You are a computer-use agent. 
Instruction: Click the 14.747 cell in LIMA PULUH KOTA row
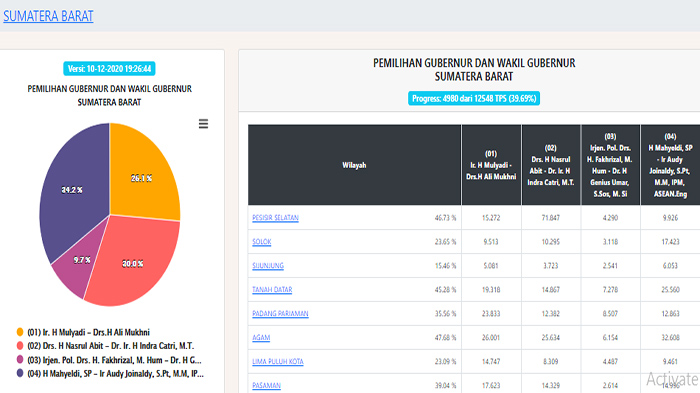pos(491,361)
